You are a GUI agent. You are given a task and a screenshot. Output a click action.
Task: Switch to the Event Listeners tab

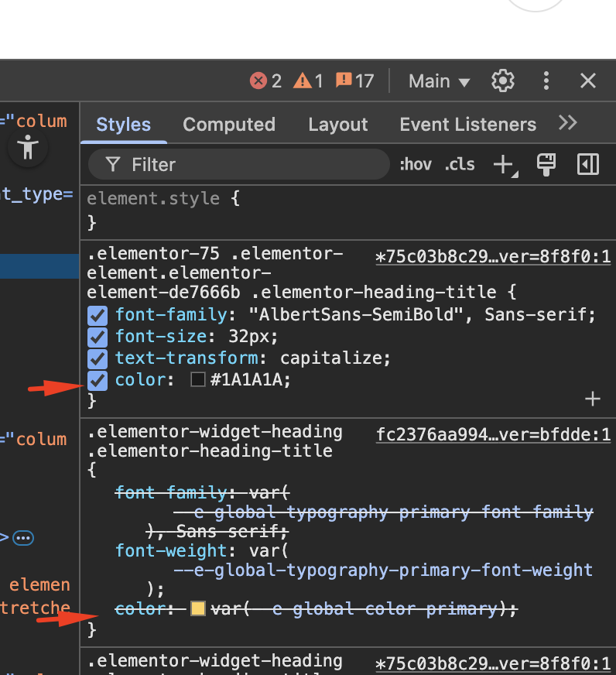click(468, 125)
